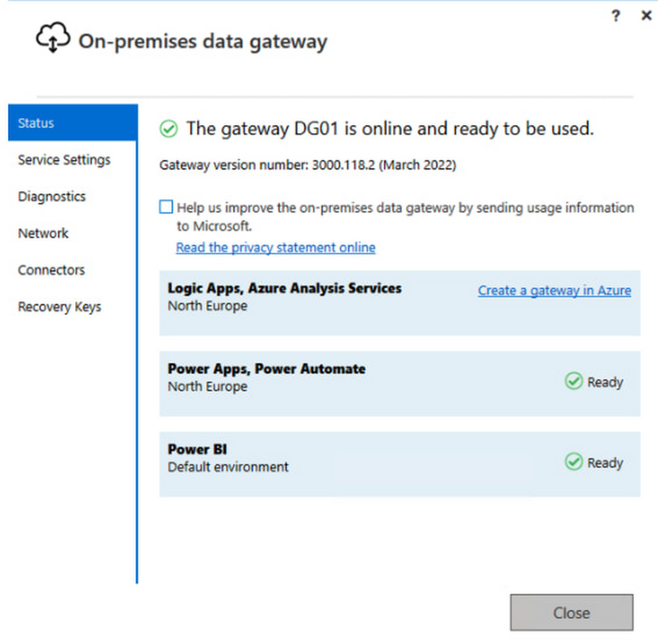Select the Status tab
658x644 pixels.
tap(72, 123)
